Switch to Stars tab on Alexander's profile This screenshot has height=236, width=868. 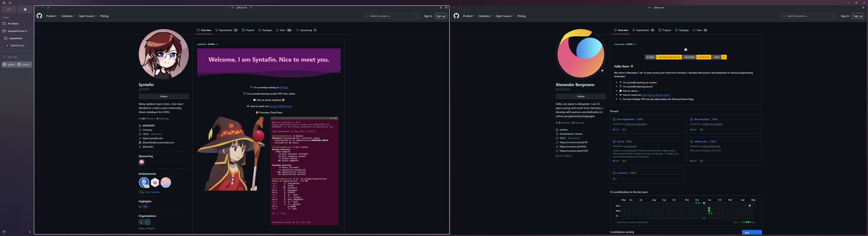pos(699,30)
